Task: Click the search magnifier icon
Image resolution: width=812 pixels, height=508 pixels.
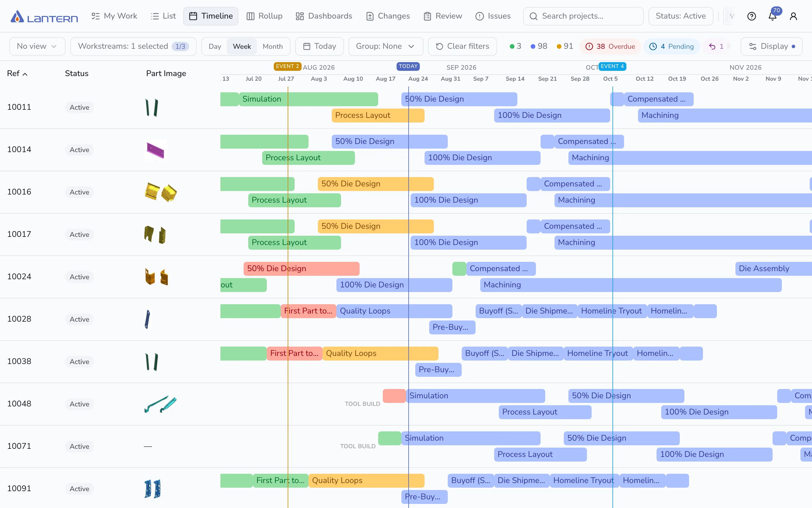Action: pos(533,16)
